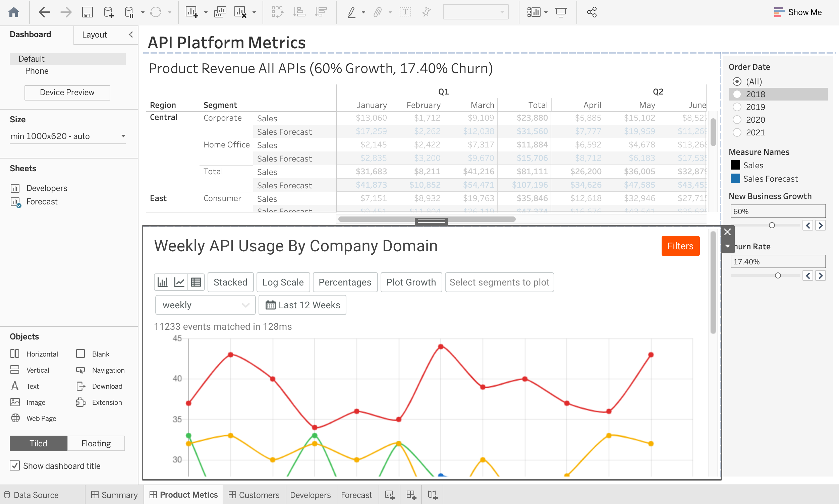Click Log Scale button
The height and width of the screenshot is (504, 839).
click(x=283, y=282)
